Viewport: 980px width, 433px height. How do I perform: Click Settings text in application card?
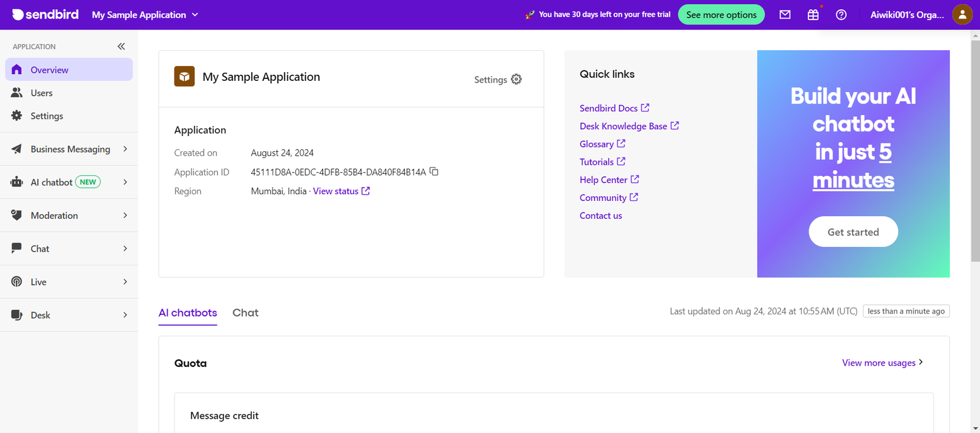tap(491, 80)
